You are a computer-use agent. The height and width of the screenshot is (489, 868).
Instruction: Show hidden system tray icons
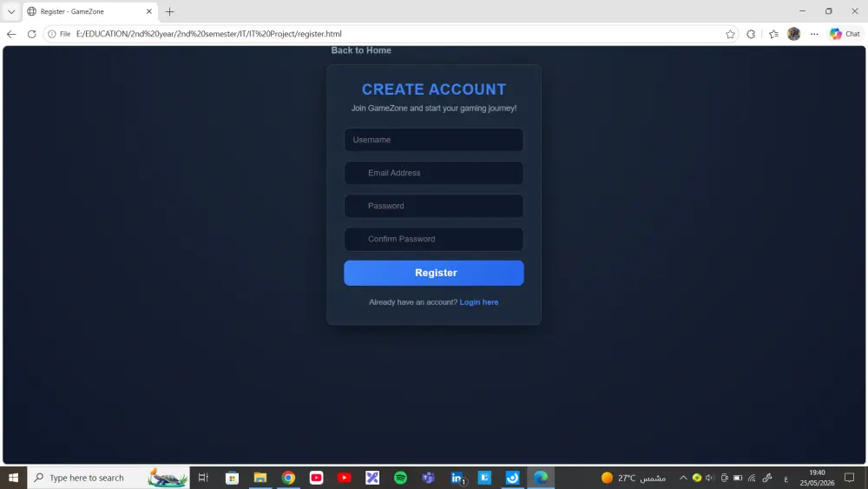(683, 478)
